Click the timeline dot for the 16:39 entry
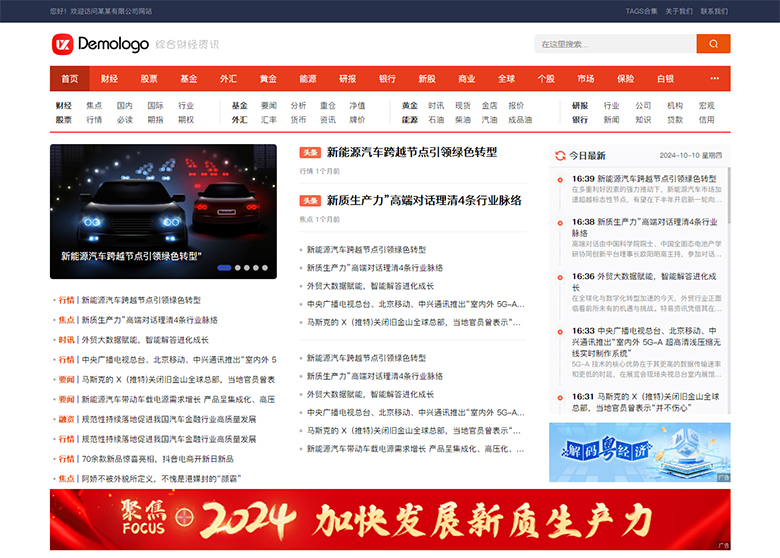Image resolution: width=780 pixels, height=558 pixels. pyautogui.click(x=560, y=179)
